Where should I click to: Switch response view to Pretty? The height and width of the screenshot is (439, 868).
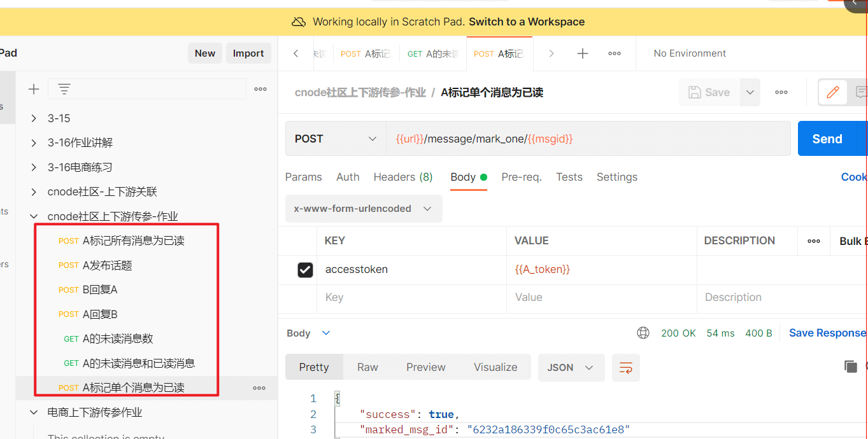coord(314,367)
